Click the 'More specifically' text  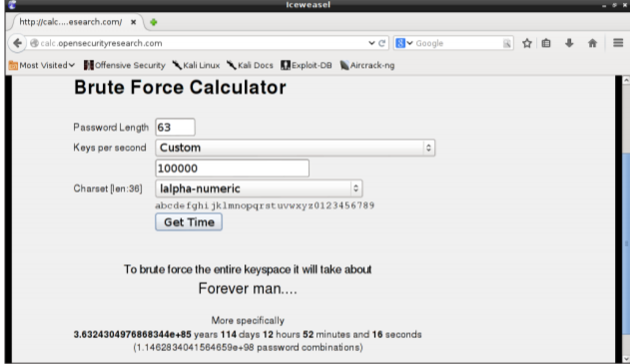point(248,320)
